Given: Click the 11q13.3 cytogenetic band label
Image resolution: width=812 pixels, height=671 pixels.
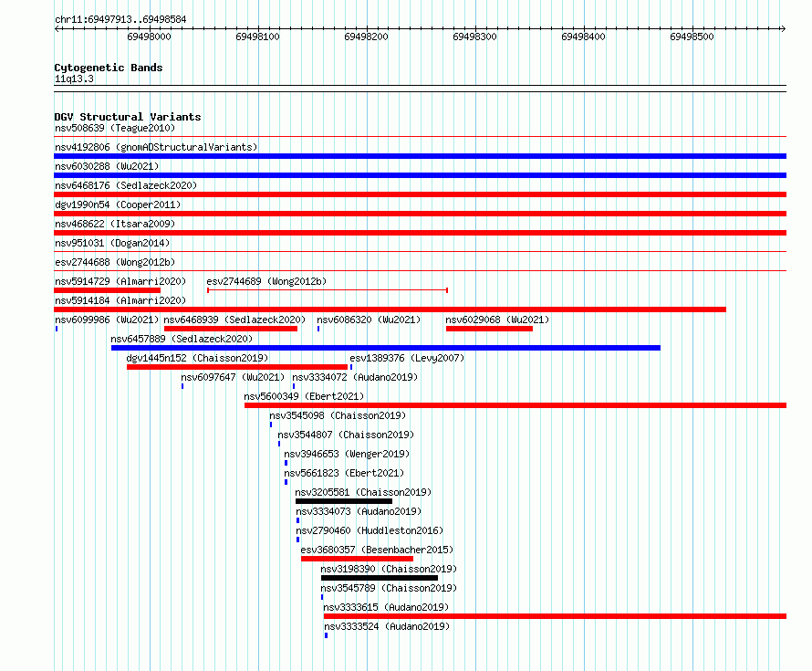Looking at the screenshot, I should coord(74,79).
